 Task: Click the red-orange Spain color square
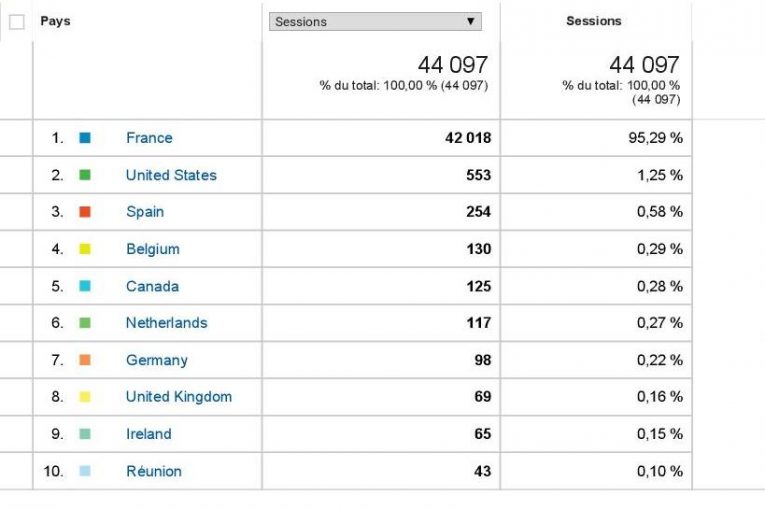coord(85,212)
